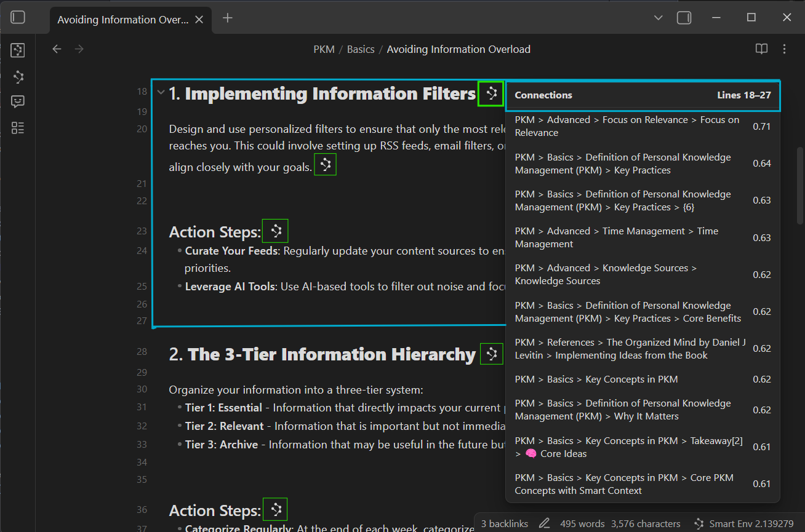Screen dimensions: 805x532
Task: Navigate back with the left arrow
Action: pos(57,49)
